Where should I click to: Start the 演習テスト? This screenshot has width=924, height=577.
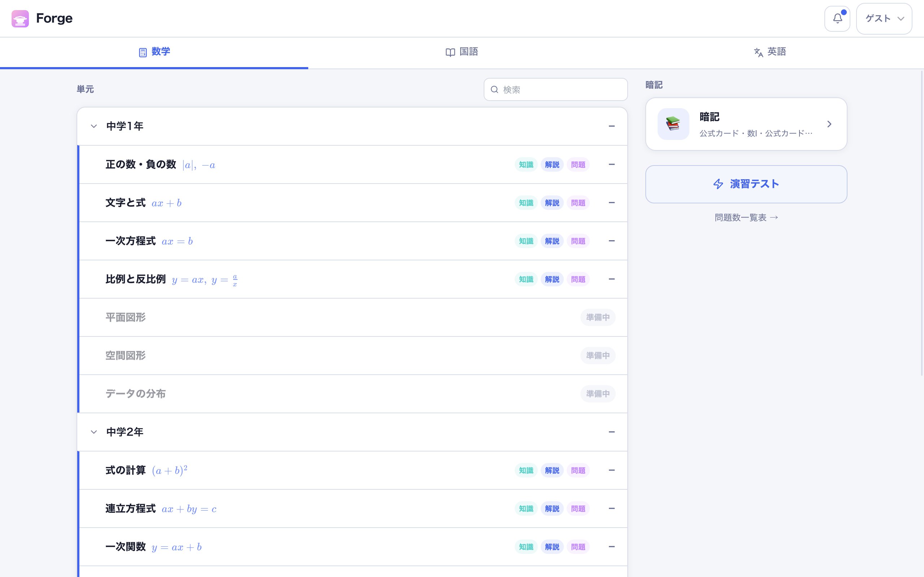(x=746, y=184)
